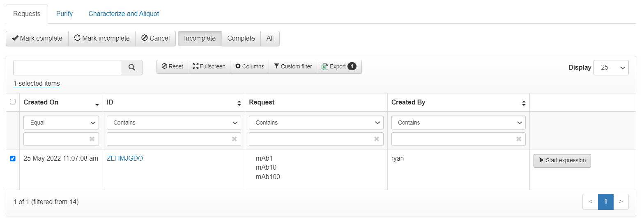Viewport: 644px width, 218px height.
Task: Click the Reset table filters button
Action: (172, 66)
